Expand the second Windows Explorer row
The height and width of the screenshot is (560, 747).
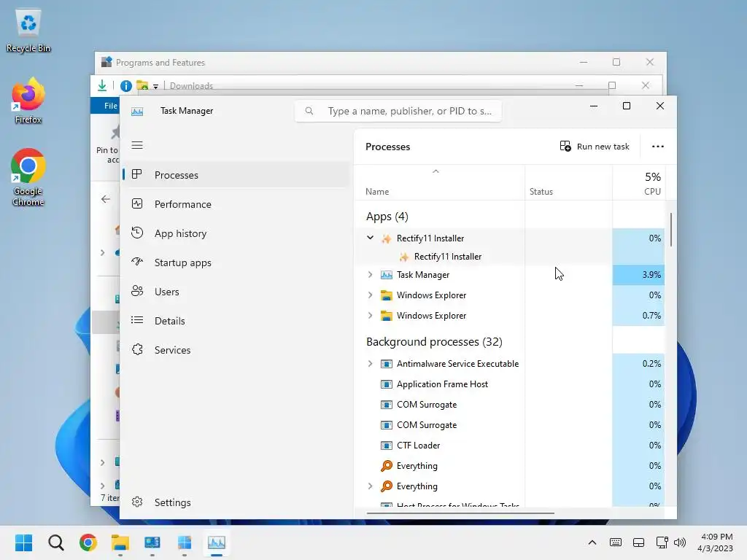[x=370, y=315]
